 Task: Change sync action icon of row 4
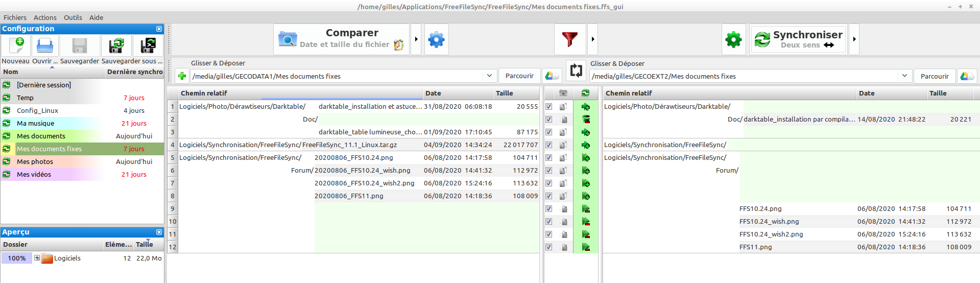[x=586, y=145]
